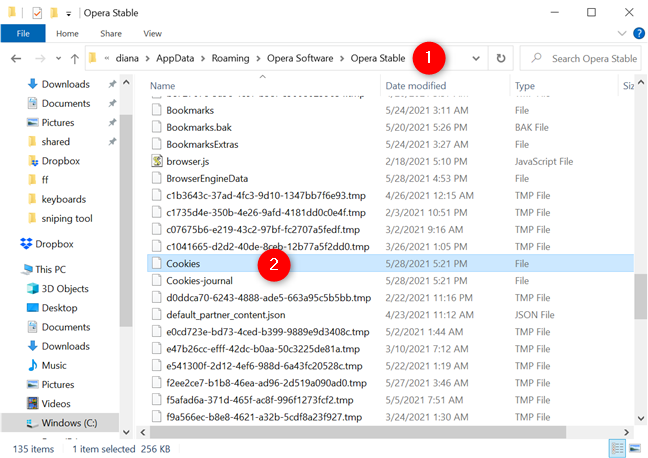This screenshot has width=648, height=458.
Task: Open the keyboards folder in sidebar
Action: (63, 199)
